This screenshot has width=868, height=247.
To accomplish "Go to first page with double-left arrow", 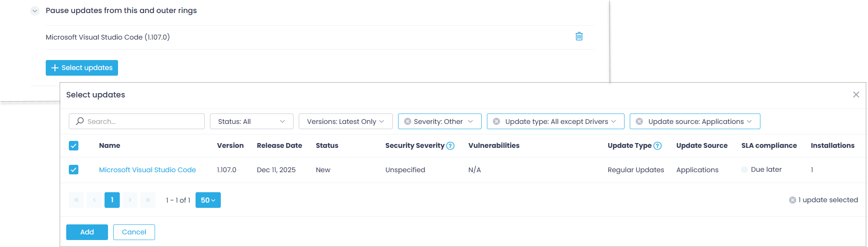I will point(76,200).
